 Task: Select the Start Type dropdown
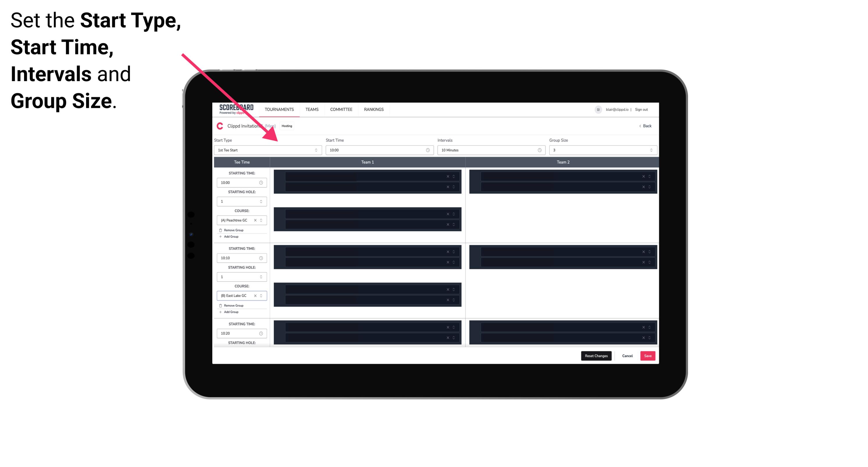point(266,150)
